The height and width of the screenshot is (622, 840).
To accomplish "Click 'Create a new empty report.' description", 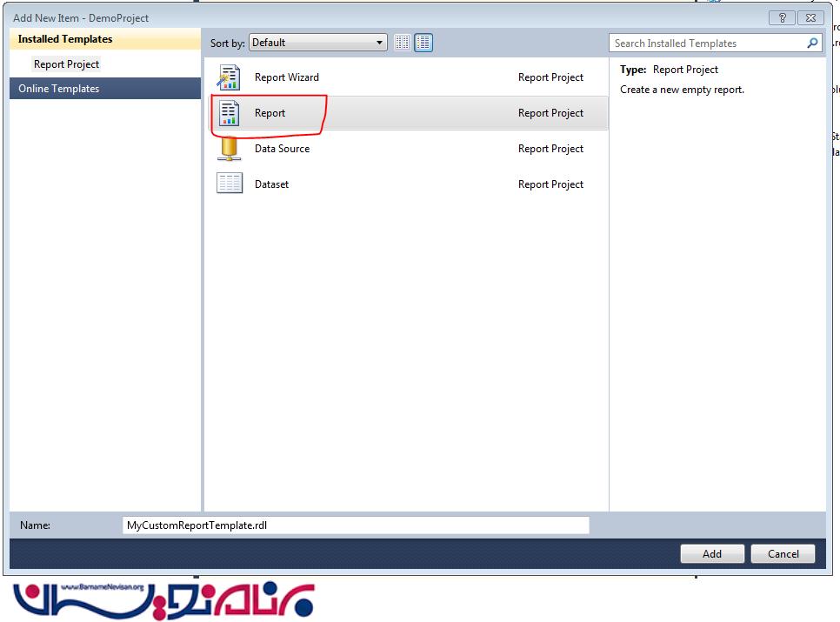I will click(x=682, y=90).
